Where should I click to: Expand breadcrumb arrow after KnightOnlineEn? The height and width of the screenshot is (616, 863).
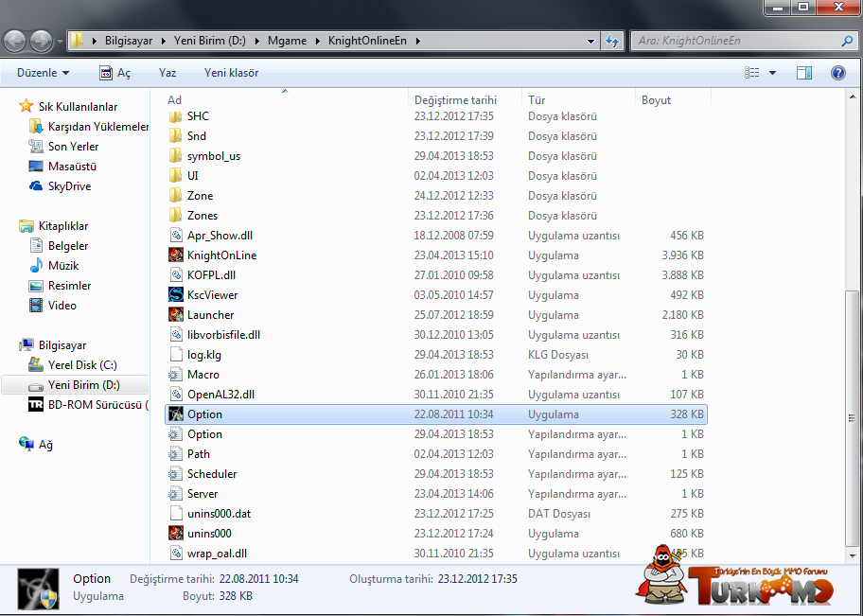point(417,41)
